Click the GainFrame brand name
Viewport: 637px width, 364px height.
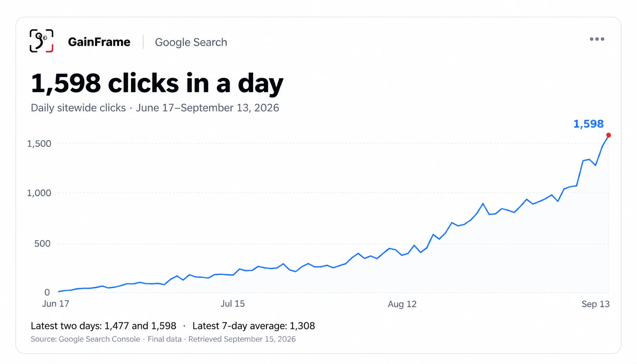pos(99,42)
